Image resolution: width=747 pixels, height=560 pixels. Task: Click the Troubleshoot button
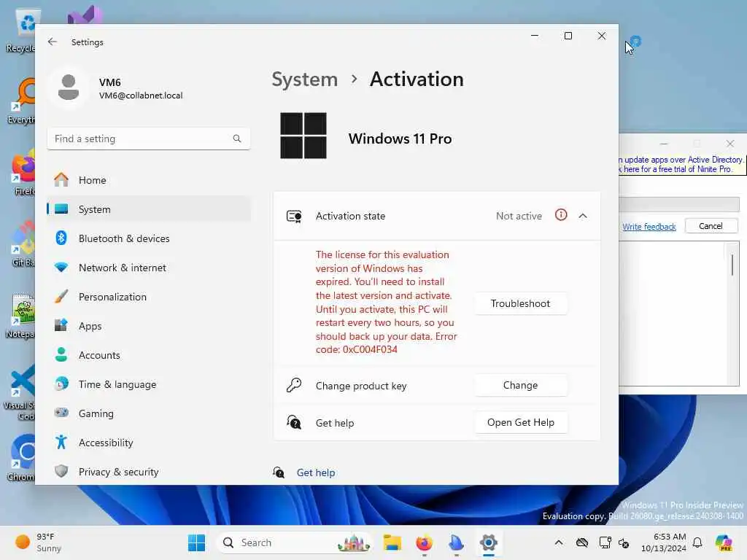(521, 303)
